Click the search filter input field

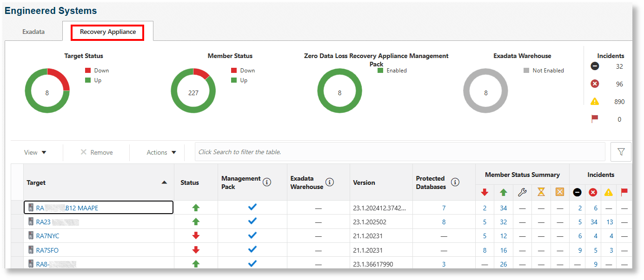(400, 152)
